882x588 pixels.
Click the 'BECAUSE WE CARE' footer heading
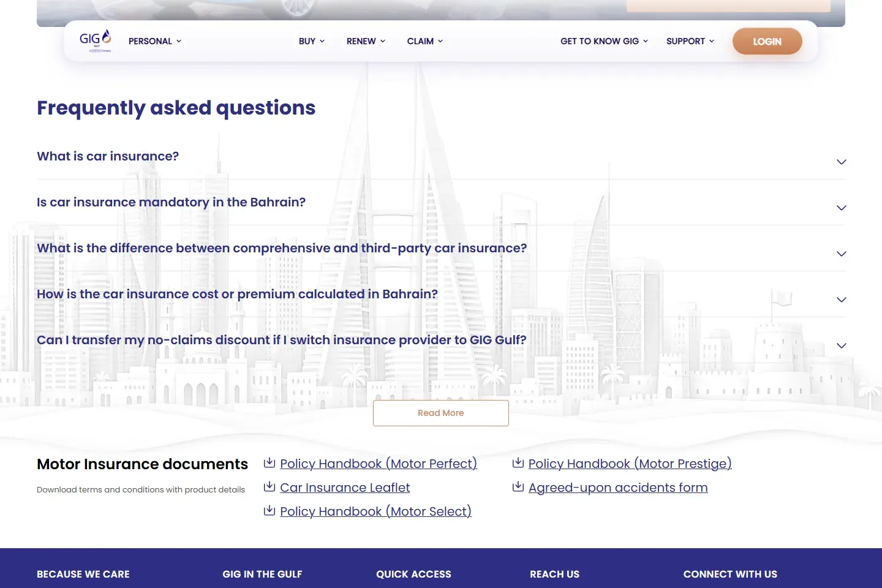(x=83, y=574)
